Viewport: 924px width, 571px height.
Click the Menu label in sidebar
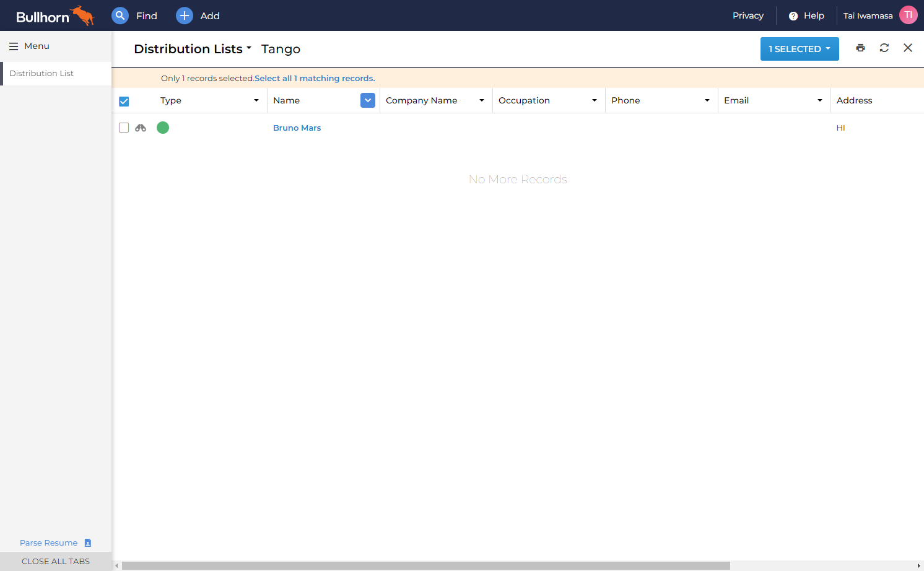click(x=37, y=46)
